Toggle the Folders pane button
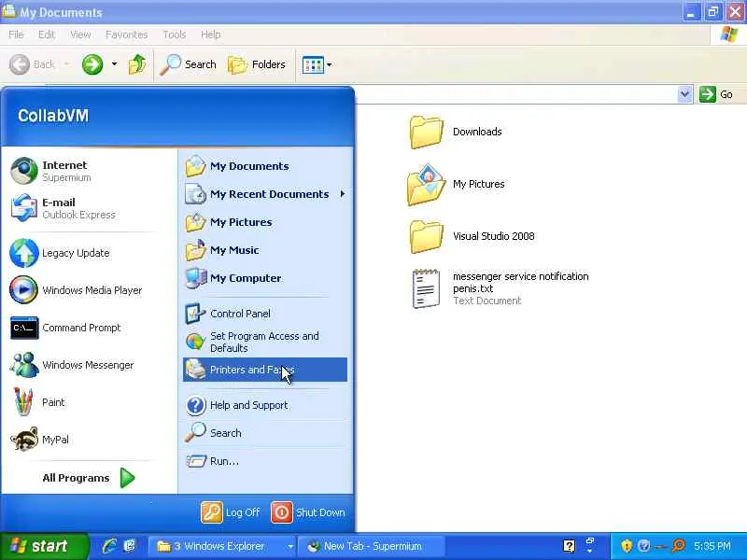The width and height of the screenshot is (747, 560). tap(257, 64)
